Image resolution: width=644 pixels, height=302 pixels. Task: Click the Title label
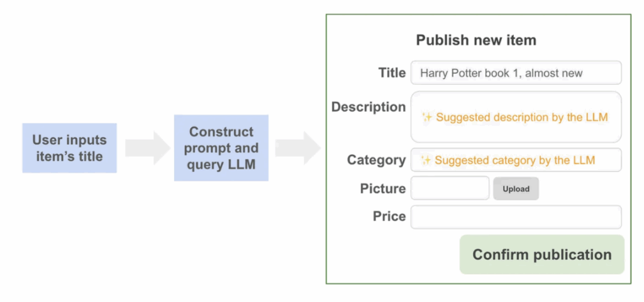pos(392,73)
